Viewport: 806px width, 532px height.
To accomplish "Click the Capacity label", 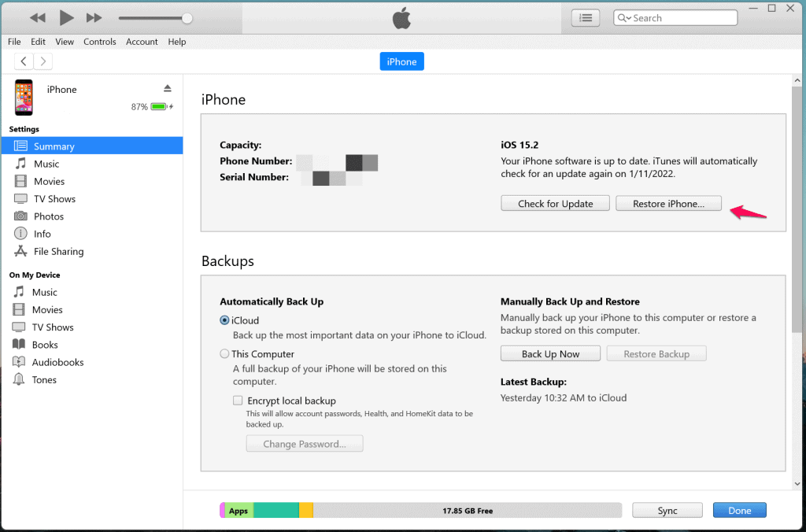I will (241, 146).
